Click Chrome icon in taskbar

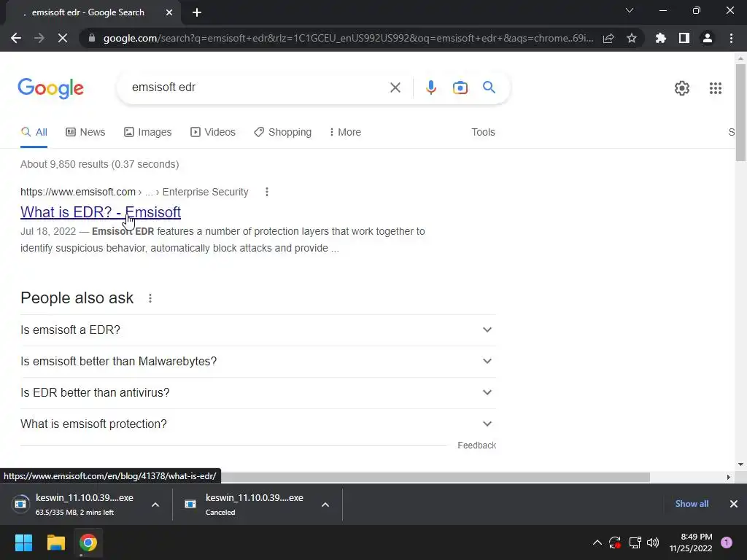click(x=88, y=542)
